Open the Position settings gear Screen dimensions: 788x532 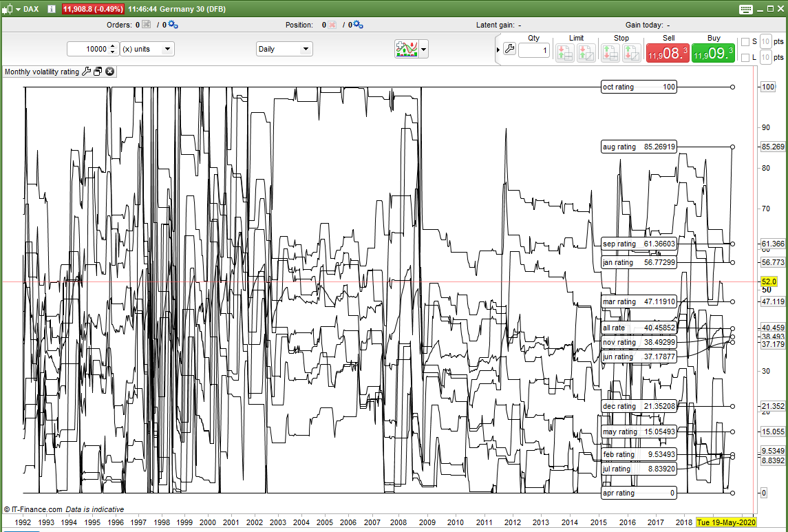click(x=358, y=25)
